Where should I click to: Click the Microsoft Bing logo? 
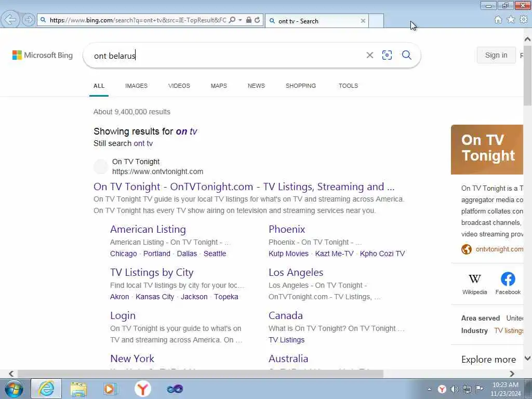click(x=43, y=55)
